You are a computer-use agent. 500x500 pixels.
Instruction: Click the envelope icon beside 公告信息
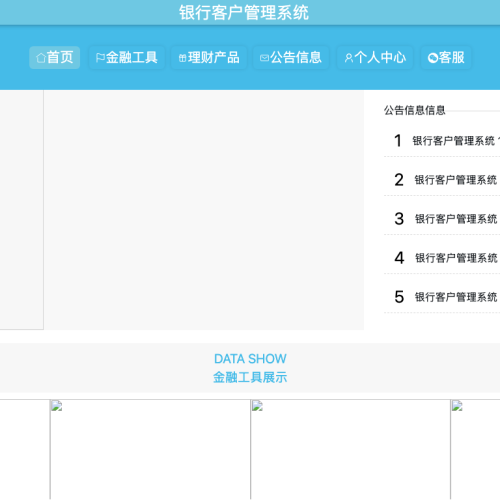(264, 58)
